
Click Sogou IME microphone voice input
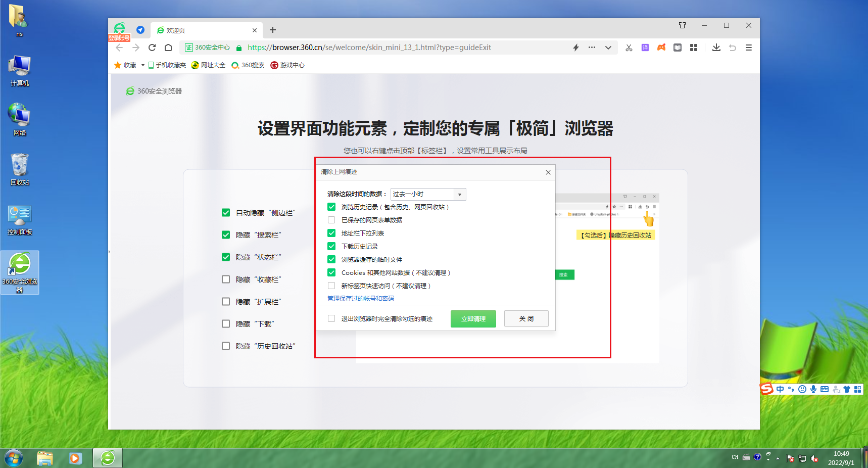coord(813,389)
